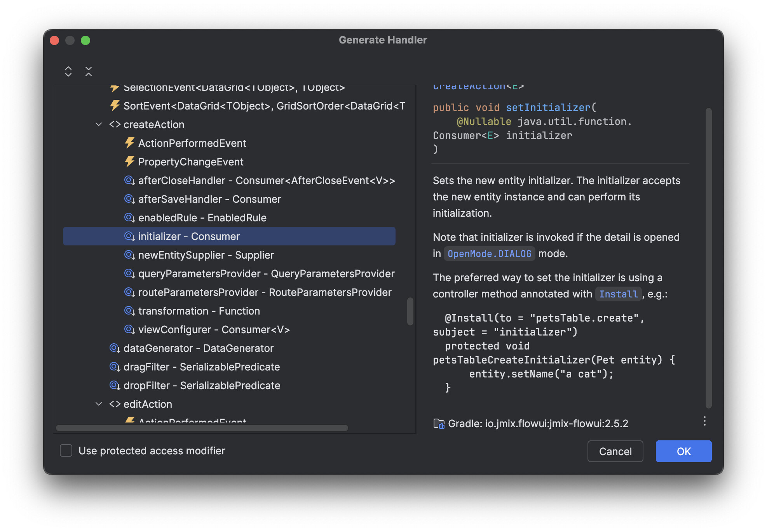Click the install icon beside afterCloseHandler

pyautogui.click(x=129, y=181)
